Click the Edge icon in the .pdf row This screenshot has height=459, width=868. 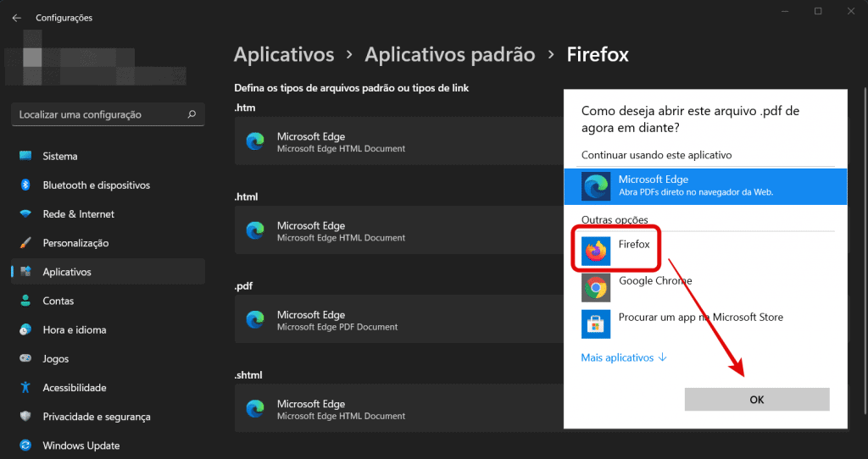pyautogui.click(x=255, y=319)
